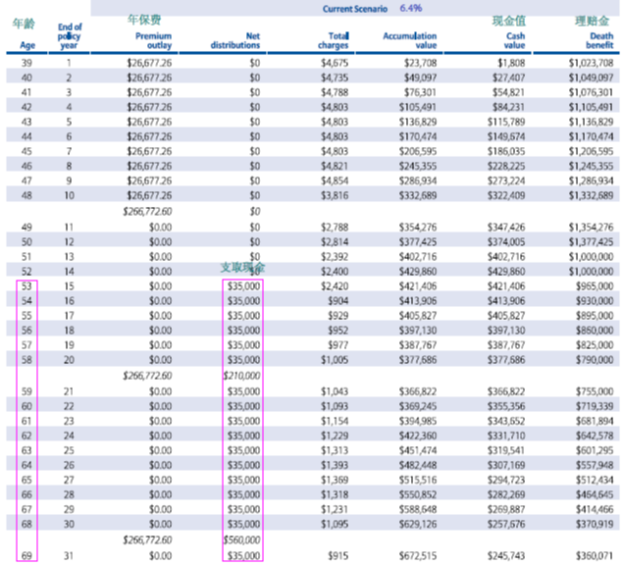Click age cell 65 in the table

click(x=27, y=480)
